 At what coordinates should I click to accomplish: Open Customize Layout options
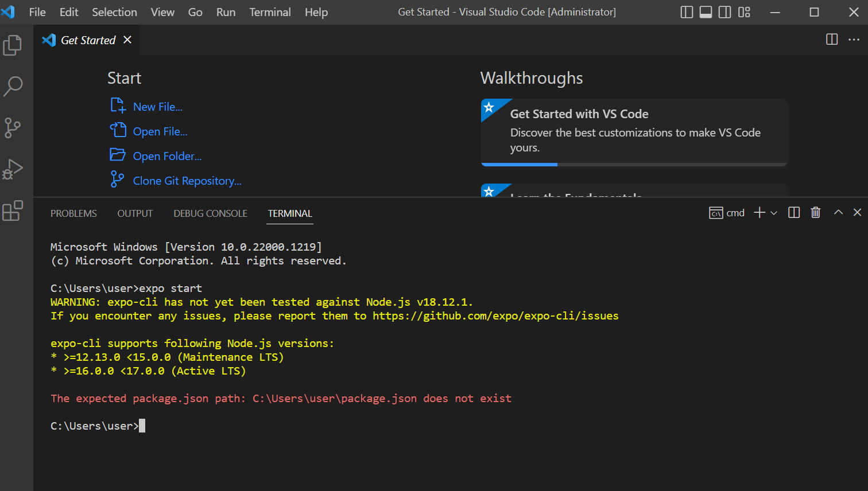745,12
